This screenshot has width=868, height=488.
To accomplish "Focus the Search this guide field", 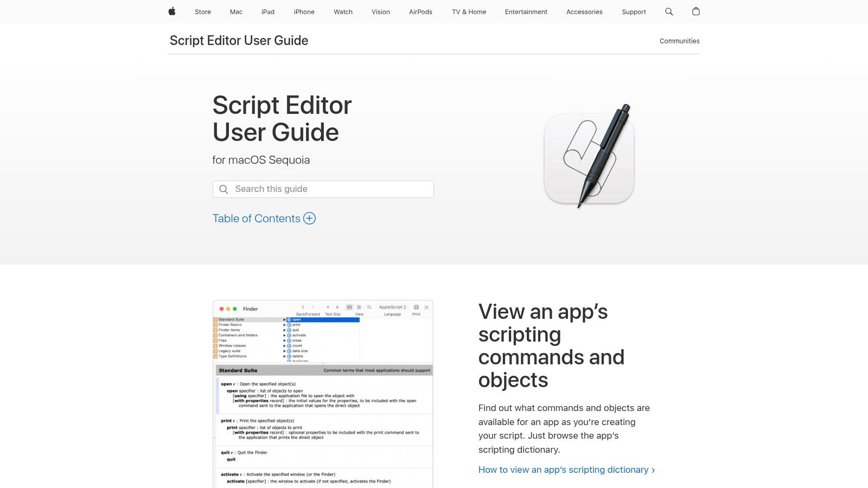I will pyautogui.click(x=323, y=189).
